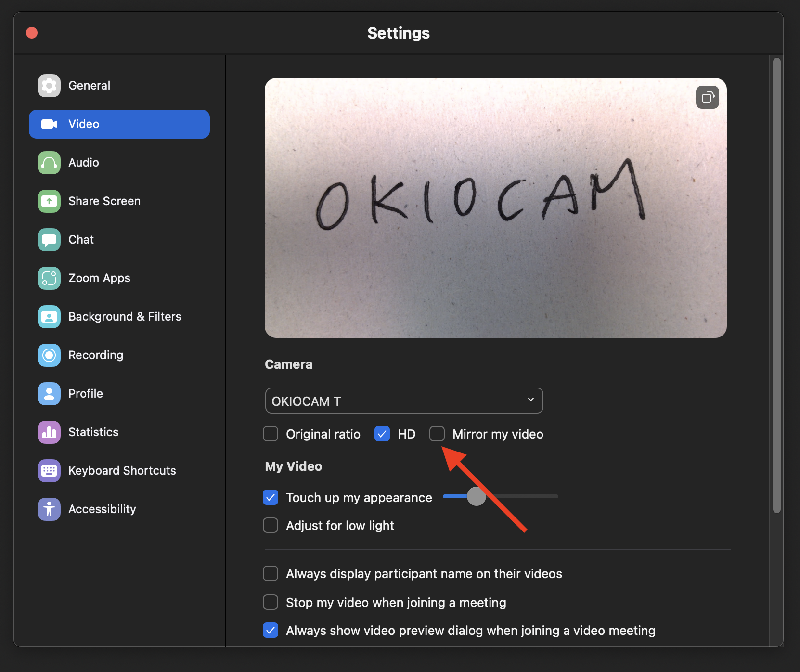The image size is (800, 672).
Task: Check Always display participant name on videos
Action: click(271, 573)
